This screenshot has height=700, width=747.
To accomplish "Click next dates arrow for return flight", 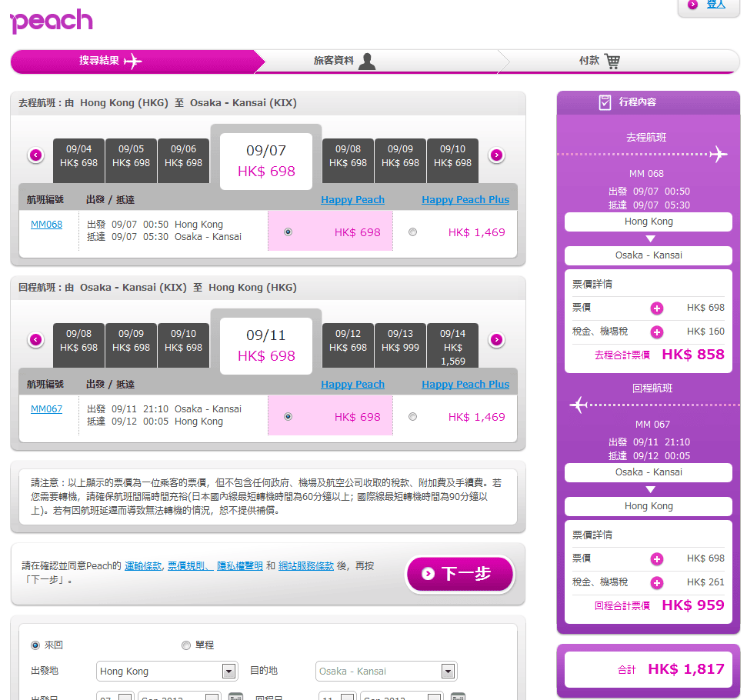I will [496, 340].
